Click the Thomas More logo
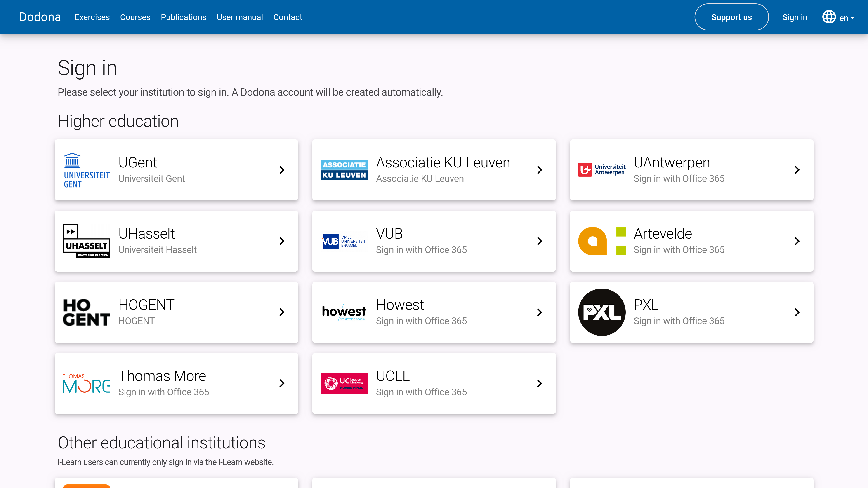 tap(87, 383)
